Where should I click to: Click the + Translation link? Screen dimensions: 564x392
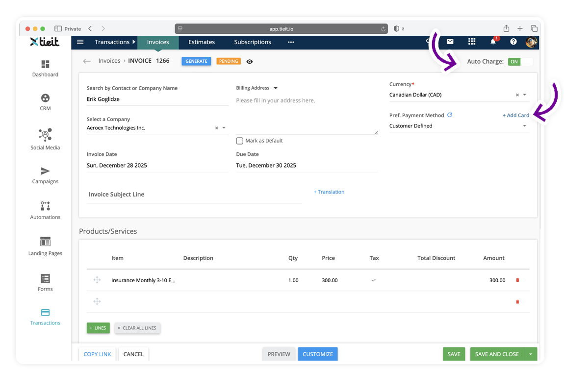tap(329, 192)
